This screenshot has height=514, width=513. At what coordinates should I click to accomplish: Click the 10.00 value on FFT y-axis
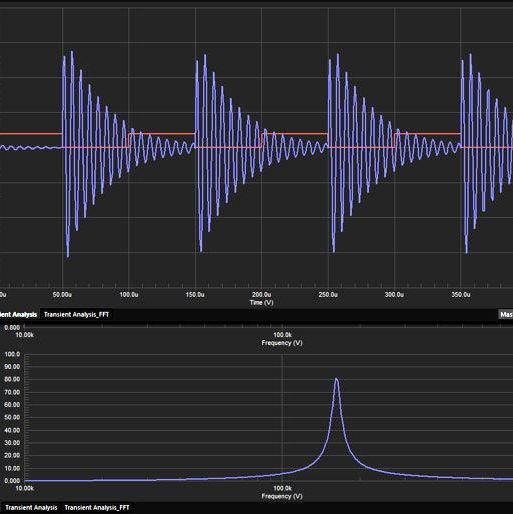click(12, 468)
